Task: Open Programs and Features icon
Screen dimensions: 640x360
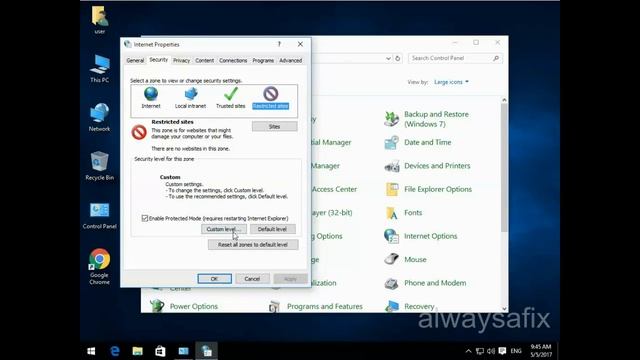Action: (274, 306)
